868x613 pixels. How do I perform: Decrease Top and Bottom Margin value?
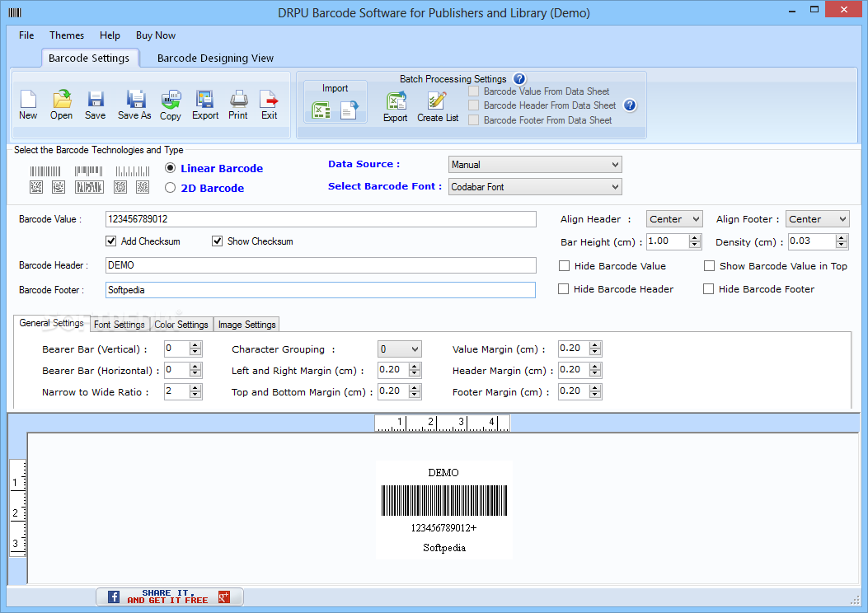[x=415, y=395]
